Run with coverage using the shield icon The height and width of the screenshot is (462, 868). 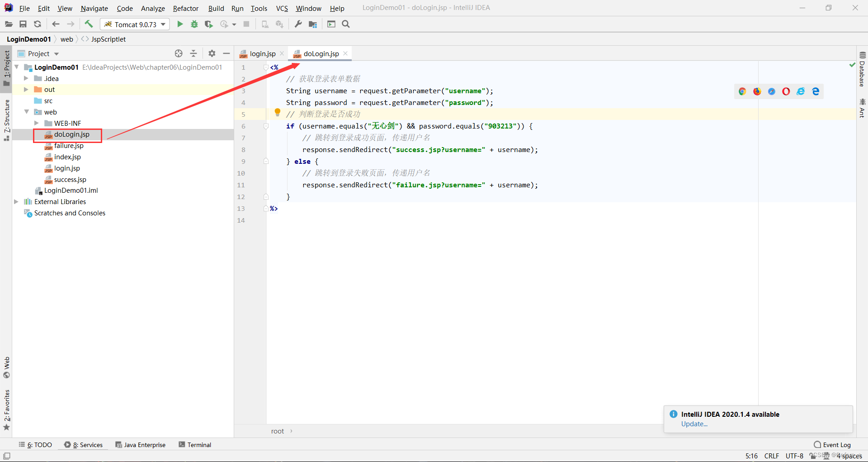click(x=208, y=24)
